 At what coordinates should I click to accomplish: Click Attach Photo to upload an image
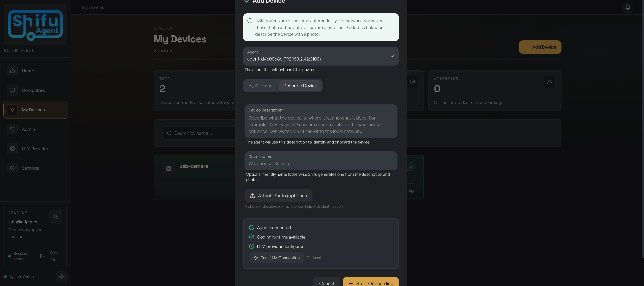coord(278,195)
